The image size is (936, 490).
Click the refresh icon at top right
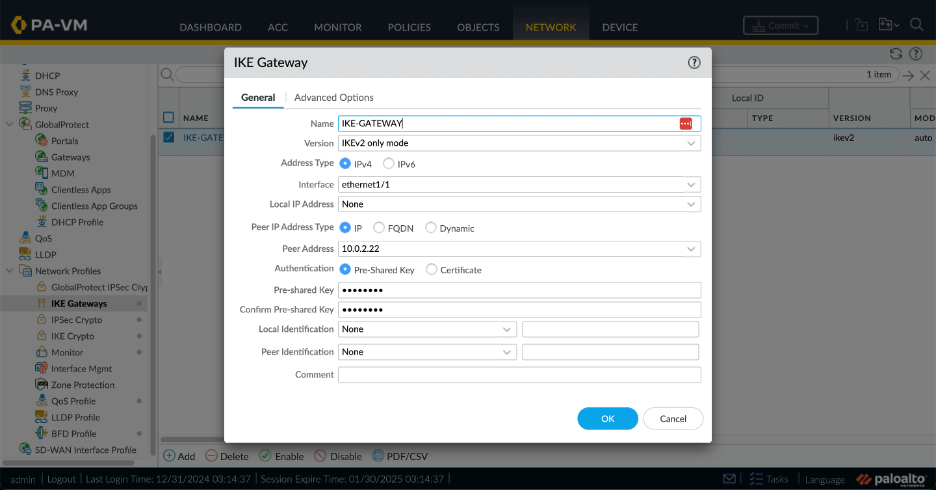click(x=896, y=53)
